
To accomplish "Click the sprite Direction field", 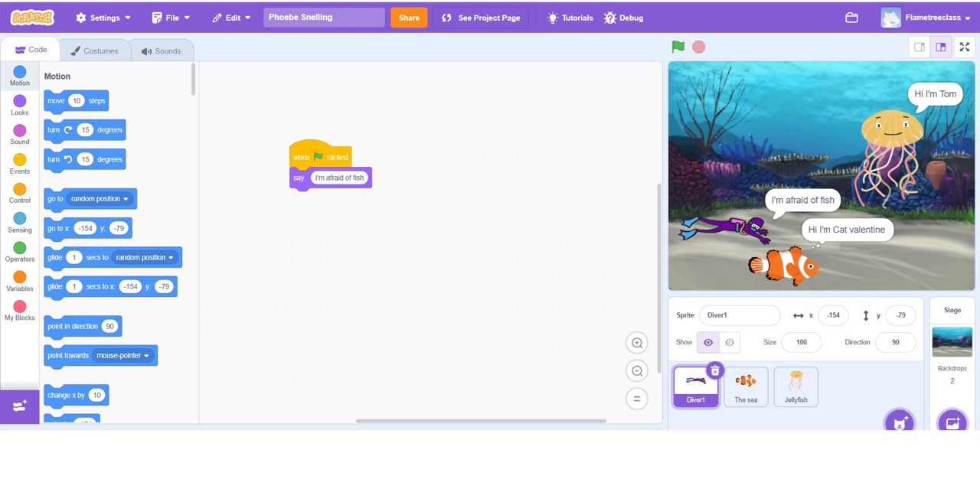I will [895, 342].
